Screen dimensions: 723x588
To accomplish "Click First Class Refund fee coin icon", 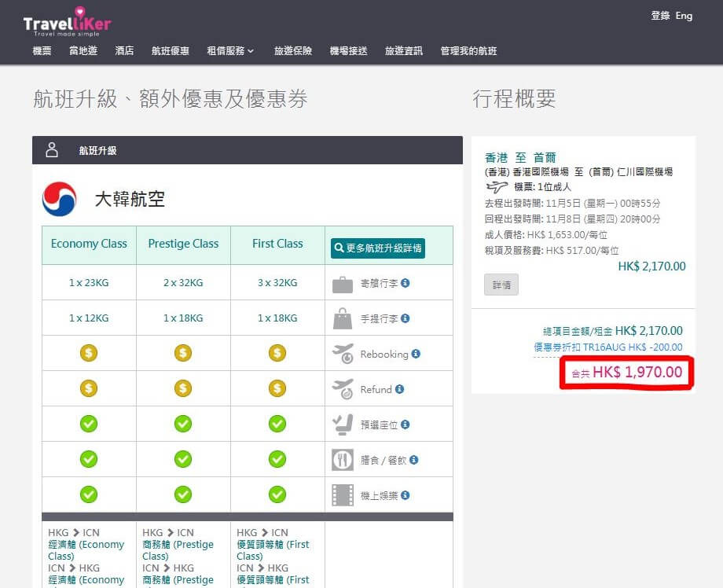I will point(277,388).
